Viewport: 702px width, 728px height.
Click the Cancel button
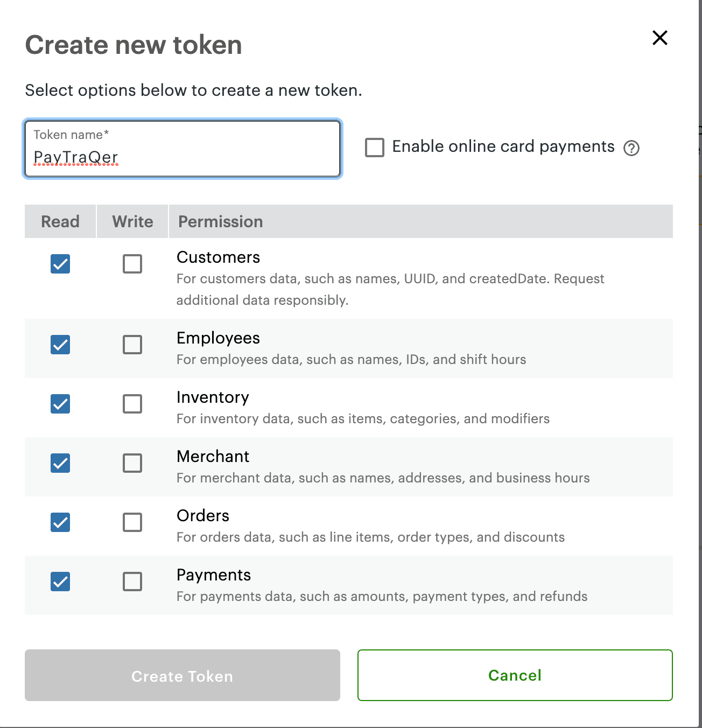point(515,675)
